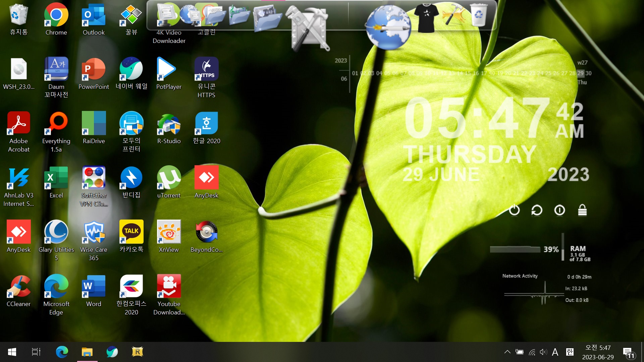The width and height of the screenshot is (644, 362).
Task: Open the Adobe Acrobat desktop icon
Action: pyautogui.click(x=18, y=132)
